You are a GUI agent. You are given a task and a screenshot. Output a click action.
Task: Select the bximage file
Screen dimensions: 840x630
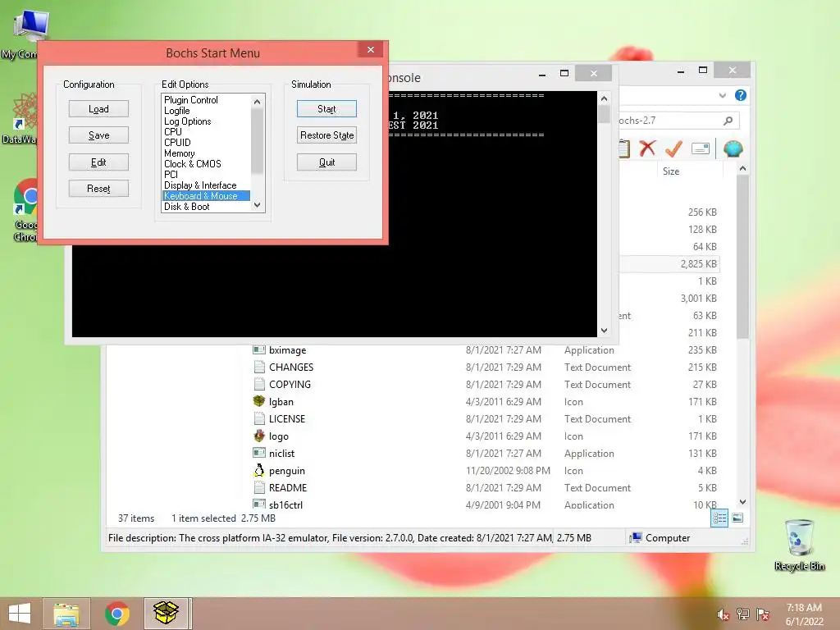(x=287, y=349)
